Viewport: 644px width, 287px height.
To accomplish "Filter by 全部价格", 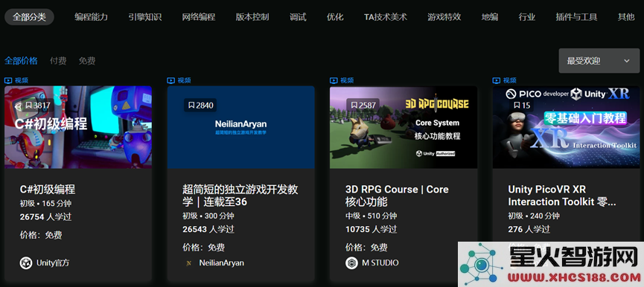I will click(x=21, y=61).
